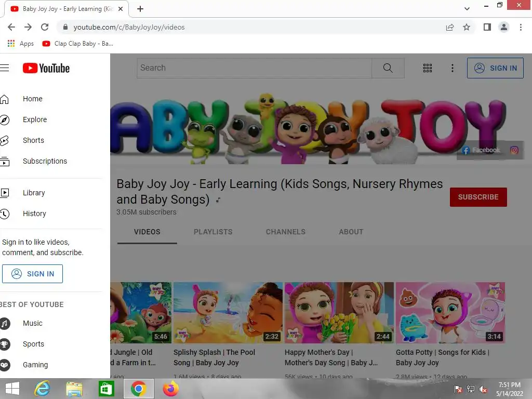Open the Chrome profile avatar

[x=504, y=27]
